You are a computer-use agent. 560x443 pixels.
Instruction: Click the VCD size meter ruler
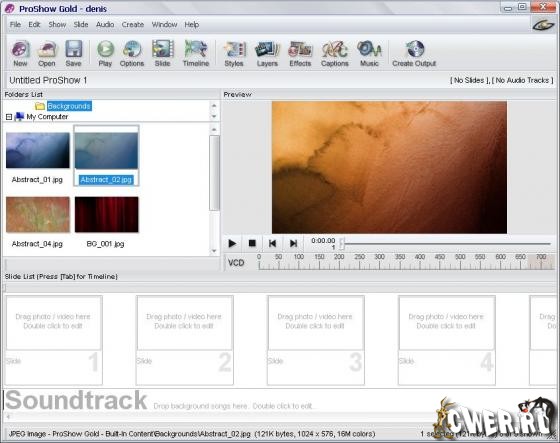tap(406, 262)
